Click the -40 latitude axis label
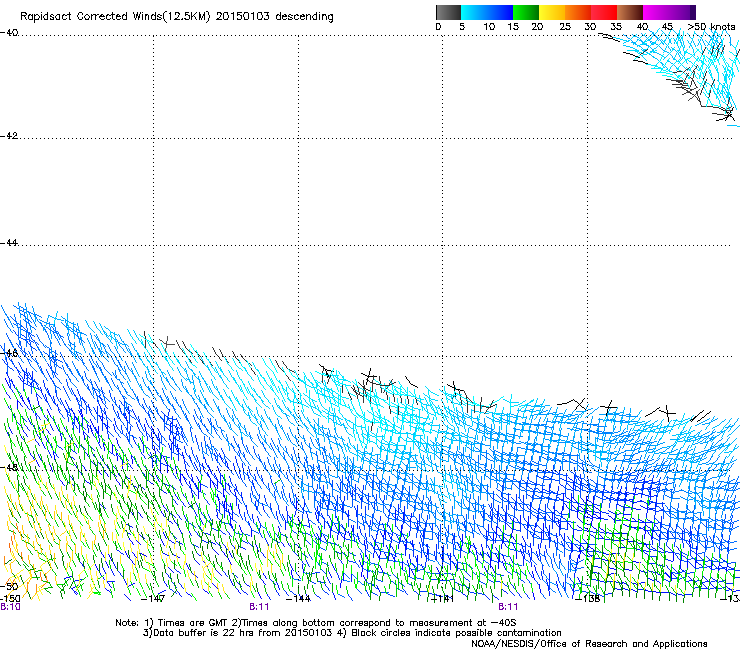 (9, 33)
